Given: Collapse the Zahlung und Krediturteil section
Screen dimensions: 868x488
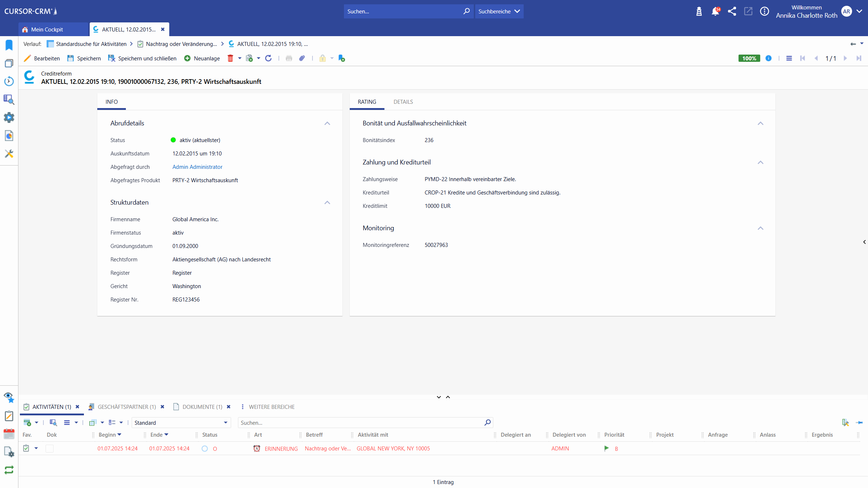Looking at the screenshot, I should (x=761, y=162).
